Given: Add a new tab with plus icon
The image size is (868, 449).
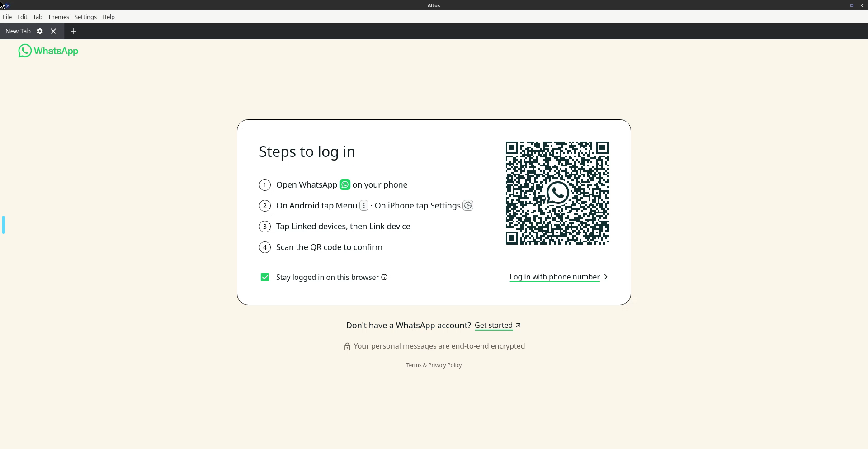Looking at the screenshot, I should tap(74, 31).
